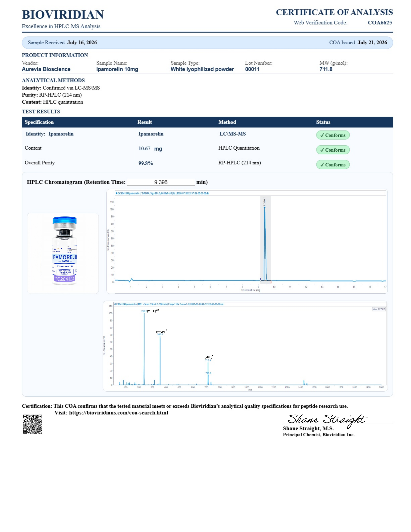Click the QC264124 label on the vial
Image resolution: width=411 pixels, height=532 pixels.
[x=64, y=279]
